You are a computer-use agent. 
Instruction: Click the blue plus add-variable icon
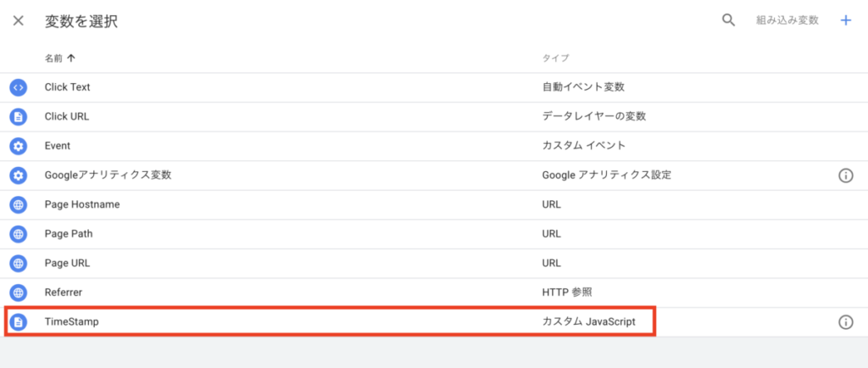tap(845, 20)
